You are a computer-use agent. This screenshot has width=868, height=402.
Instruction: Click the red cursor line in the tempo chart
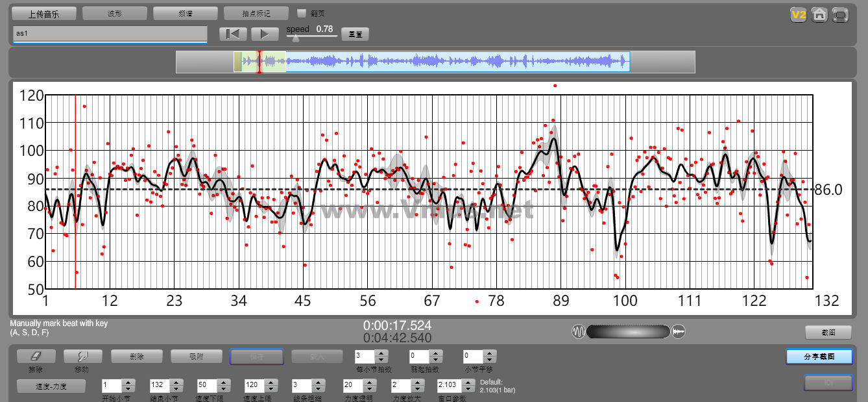[x=75, y=192]
